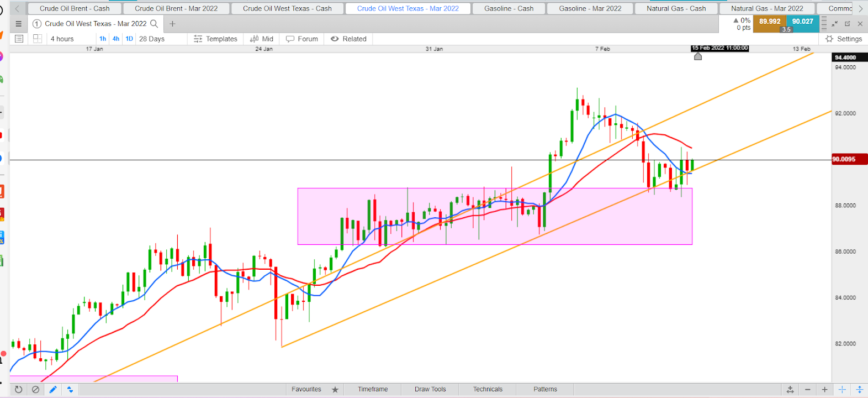Image resolution: width=868 pixels, height=398 pixels.
Task: Click the auto-fit chart icon near zoom buttons
Action: (790, 390)
